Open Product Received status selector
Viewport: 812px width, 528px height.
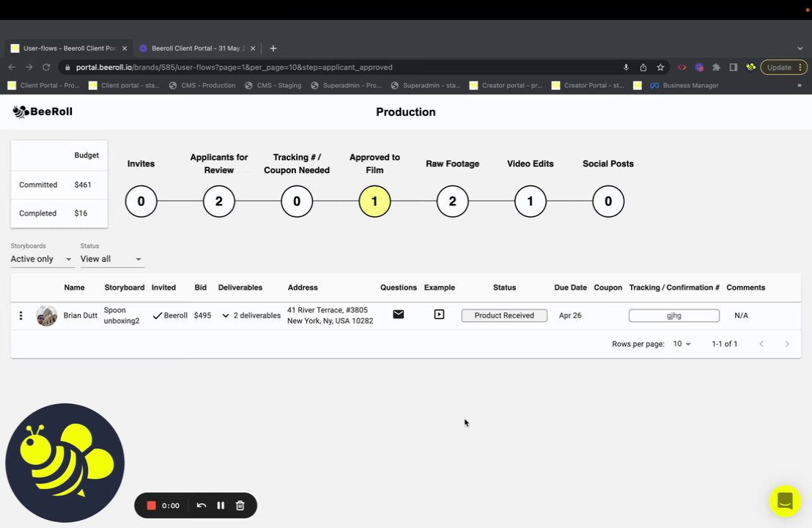click(x=504, y=315)
